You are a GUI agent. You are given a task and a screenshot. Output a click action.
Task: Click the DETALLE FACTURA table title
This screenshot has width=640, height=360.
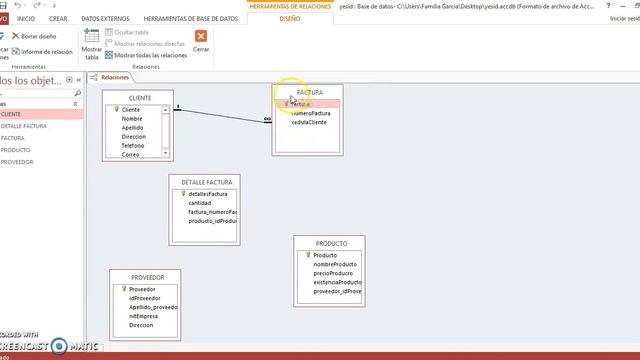click(x=207, y=182)
